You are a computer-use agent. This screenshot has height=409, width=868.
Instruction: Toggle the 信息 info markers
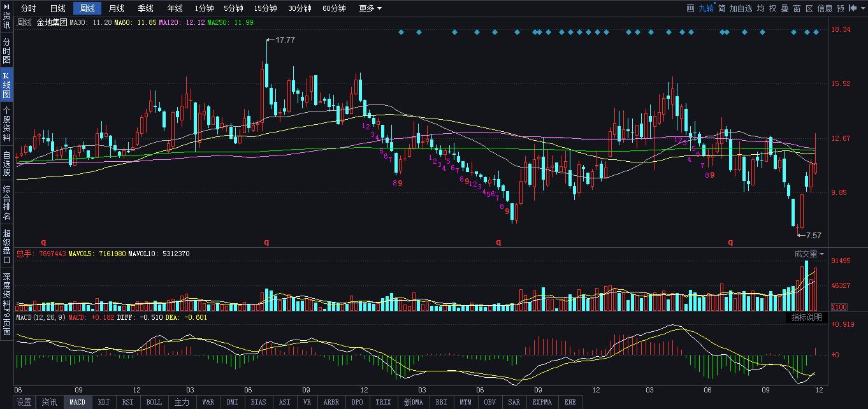pos(825,8)
